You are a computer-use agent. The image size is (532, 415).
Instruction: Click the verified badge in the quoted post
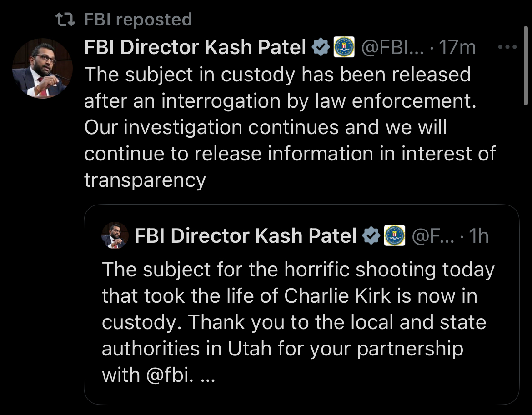tap(371, 236)
